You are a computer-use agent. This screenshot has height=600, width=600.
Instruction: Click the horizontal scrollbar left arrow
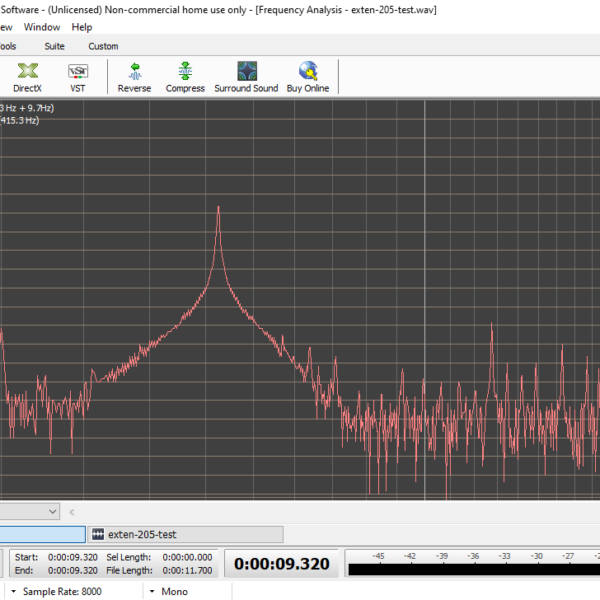click(72, 511)
